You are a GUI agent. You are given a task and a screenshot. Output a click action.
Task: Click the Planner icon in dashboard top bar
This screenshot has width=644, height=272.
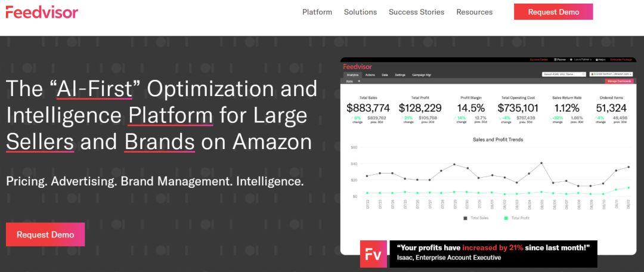pyautogui.click(x=555, y=60)
